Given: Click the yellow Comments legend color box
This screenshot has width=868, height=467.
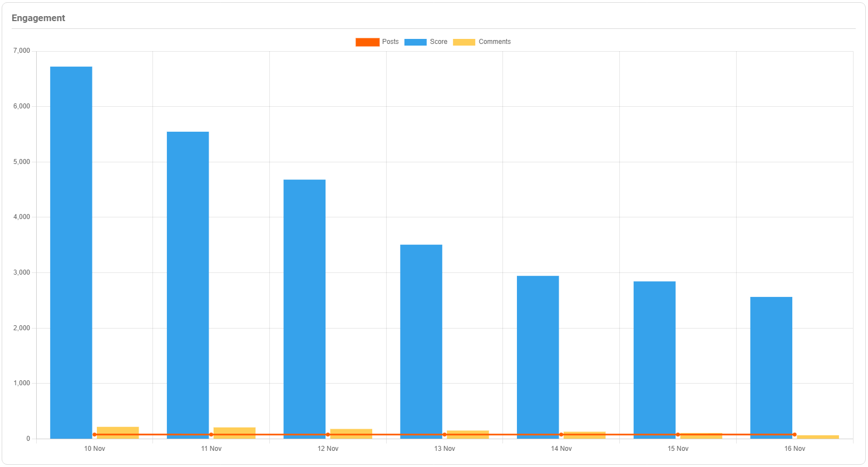Looking at the screenshot, I should pos(464,42).
